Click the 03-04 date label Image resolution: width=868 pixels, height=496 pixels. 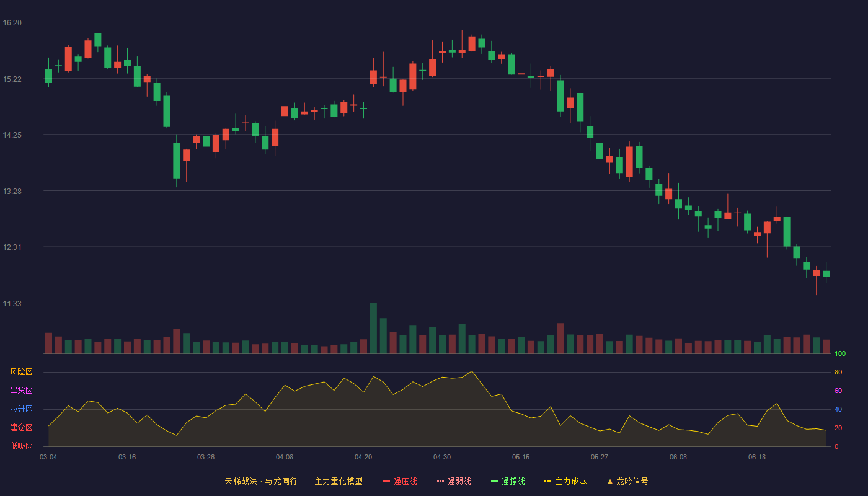point(48,457)
